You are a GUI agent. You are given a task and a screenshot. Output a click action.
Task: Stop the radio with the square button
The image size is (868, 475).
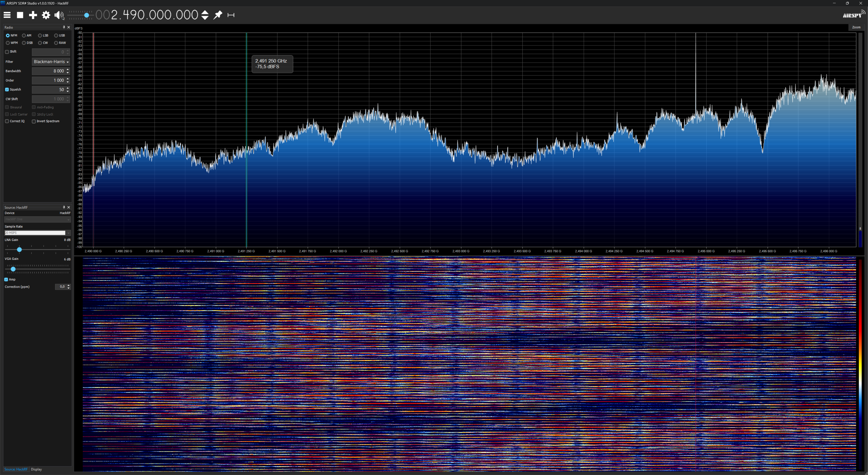[x=20, y=15]
